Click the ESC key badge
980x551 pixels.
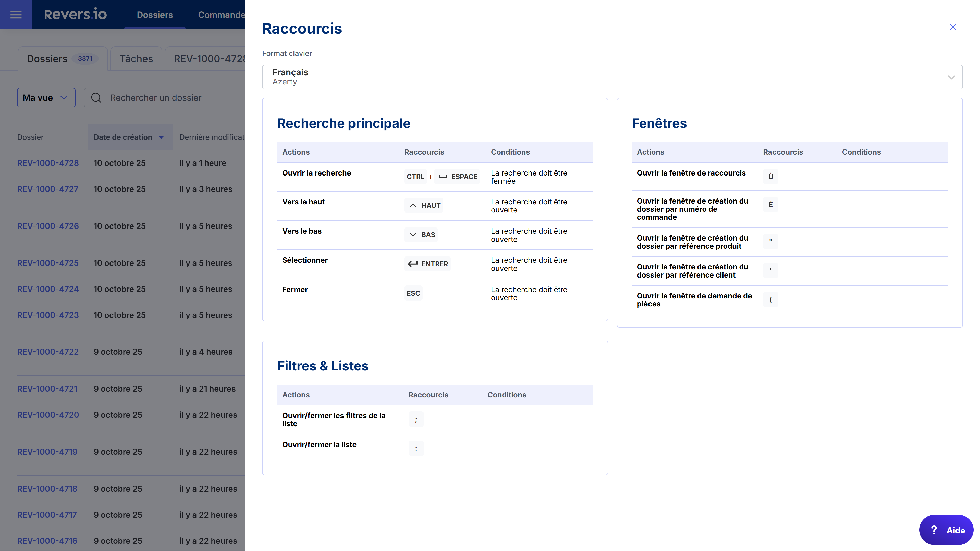413,293
